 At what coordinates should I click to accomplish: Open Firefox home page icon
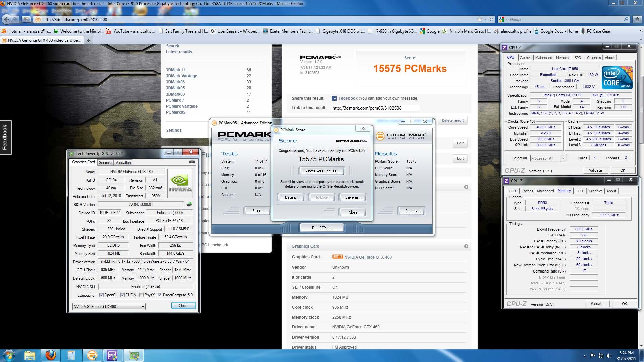(x=637, y=19)
